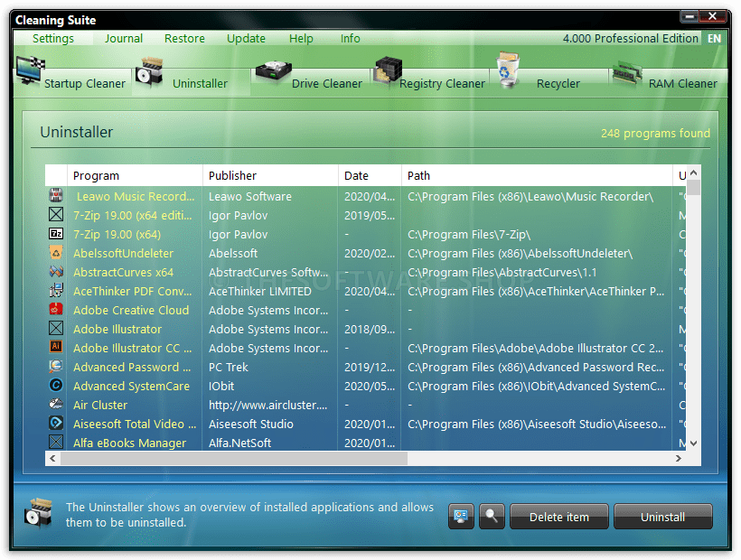Change language via EN button
741x560 pixels.
click(714, 38)
